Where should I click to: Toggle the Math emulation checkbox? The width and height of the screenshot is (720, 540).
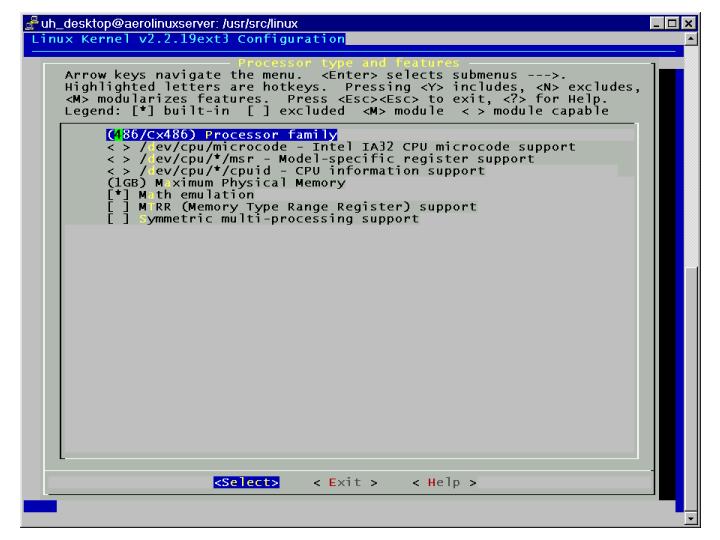click(x=115, y=194)
